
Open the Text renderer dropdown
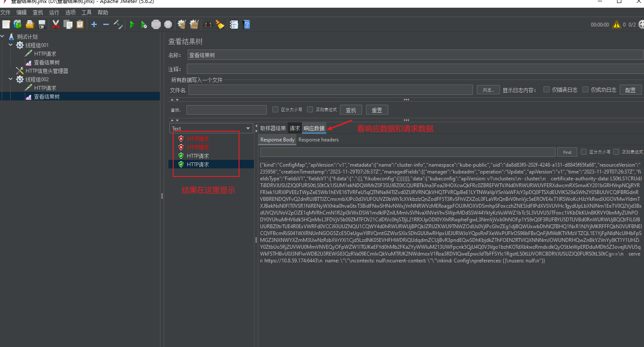tap(212, 128)
